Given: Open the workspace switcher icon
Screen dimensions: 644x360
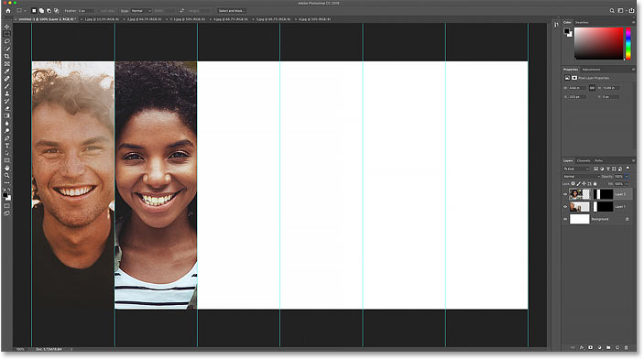Looking at the screenshot, I should pos(620,11).
